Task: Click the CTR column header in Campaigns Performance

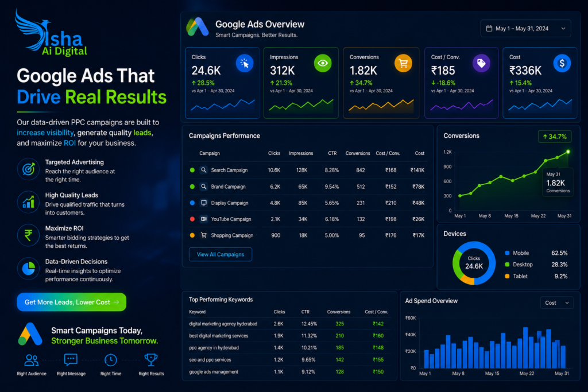Action: click(332, 153)
